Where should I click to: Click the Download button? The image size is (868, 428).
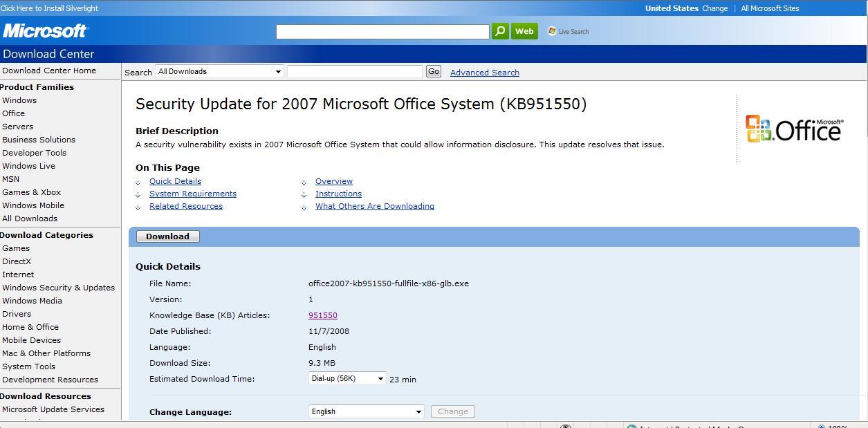click(x=168, y=236)
